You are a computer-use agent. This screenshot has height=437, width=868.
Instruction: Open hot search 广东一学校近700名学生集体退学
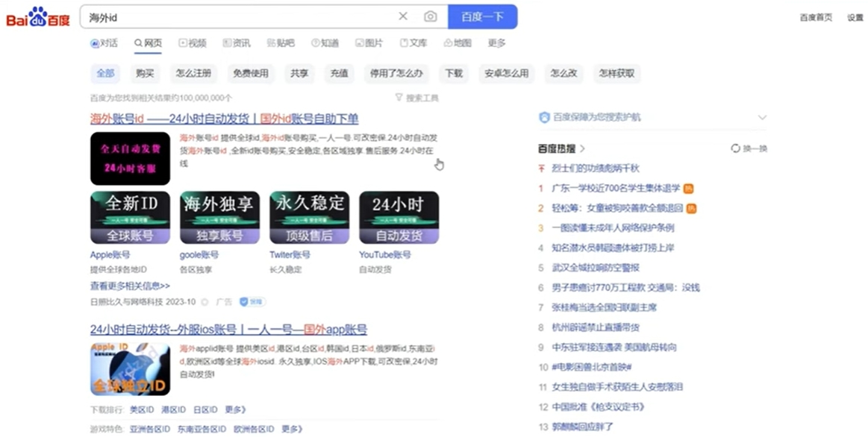coord(616,188)
